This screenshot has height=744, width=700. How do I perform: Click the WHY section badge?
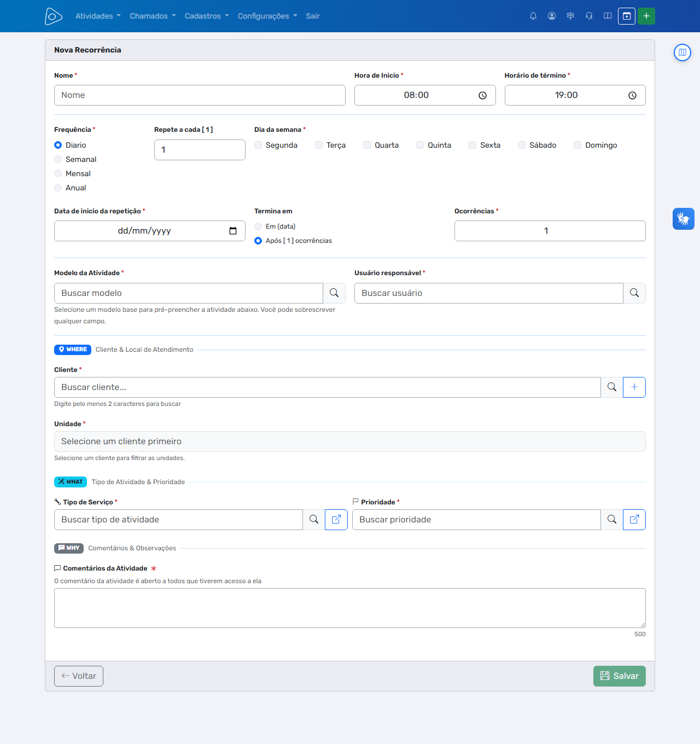point(69,548)
